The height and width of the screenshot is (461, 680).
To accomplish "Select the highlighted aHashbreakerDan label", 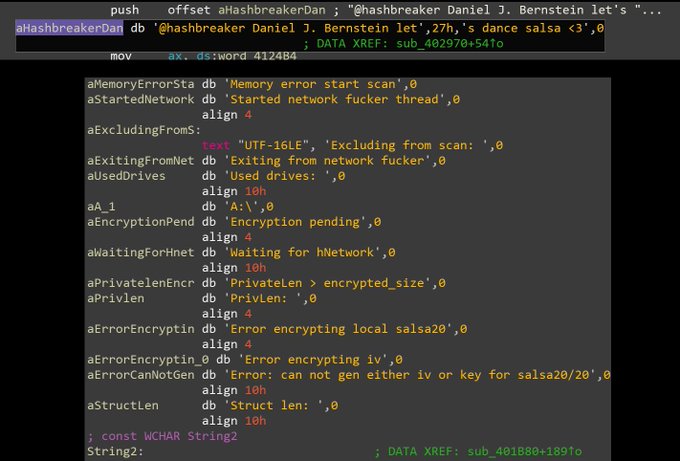I will coord(69,28).
